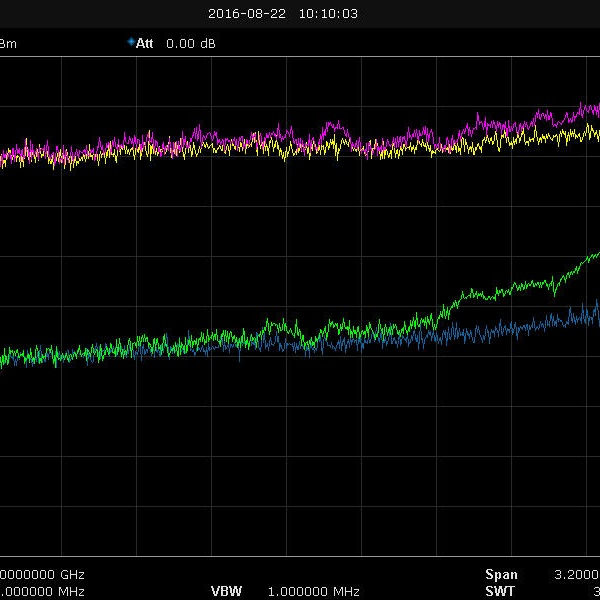Click the magenta trace on the graph
Screen dimensions: 600x600
point(335,127)
